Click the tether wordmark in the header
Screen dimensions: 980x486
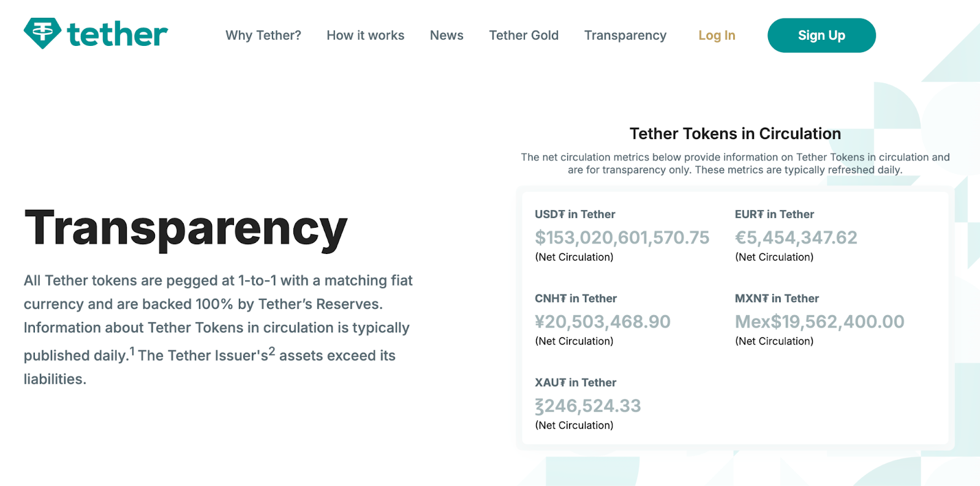tap(118, 34)
